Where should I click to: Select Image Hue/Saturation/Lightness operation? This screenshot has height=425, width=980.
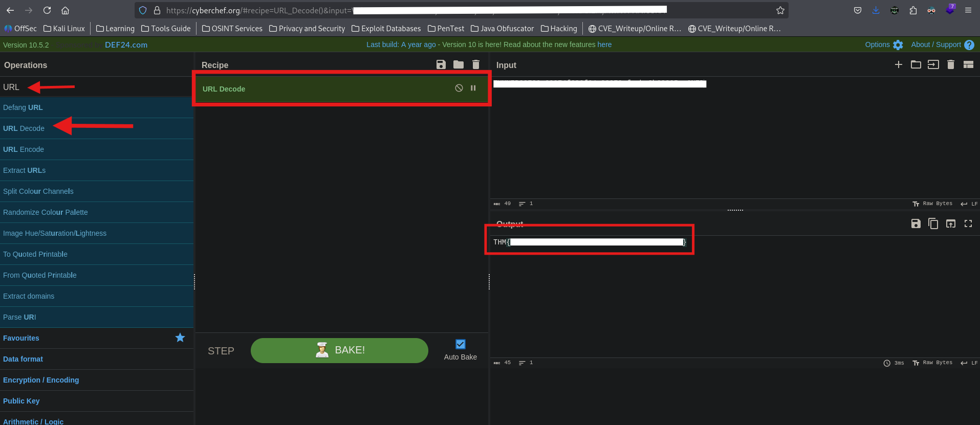pos(97,233)
